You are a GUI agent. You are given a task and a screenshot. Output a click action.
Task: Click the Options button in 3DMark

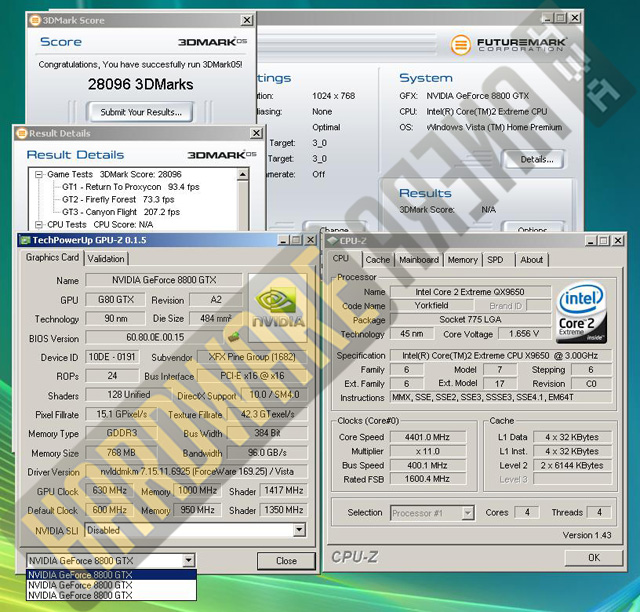point(533,228)
